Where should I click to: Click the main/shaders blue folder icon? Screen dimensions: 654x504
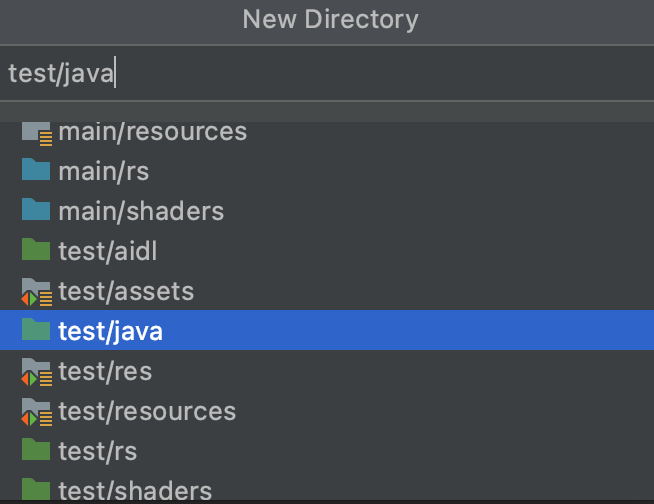click(x=36, y=211)
